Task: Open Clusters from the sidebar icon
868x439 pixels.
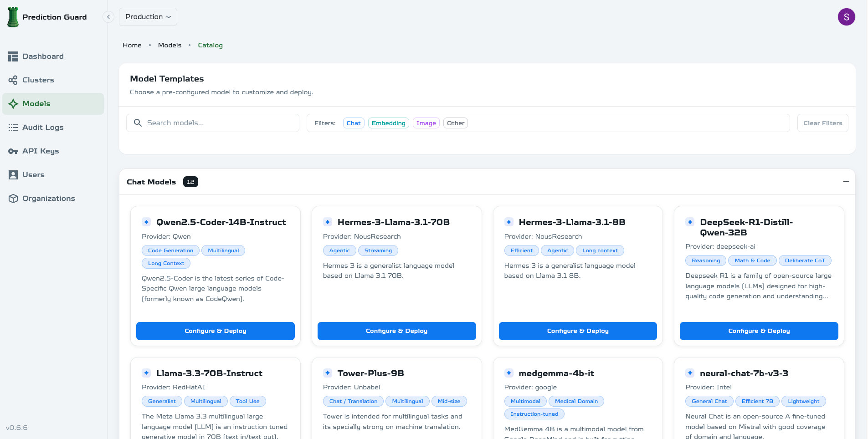Action: 13,80
